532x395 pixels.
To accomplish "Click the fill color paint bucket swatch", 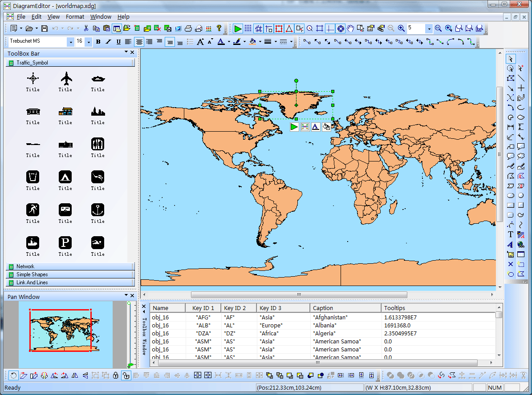I will tap(253, 42).
